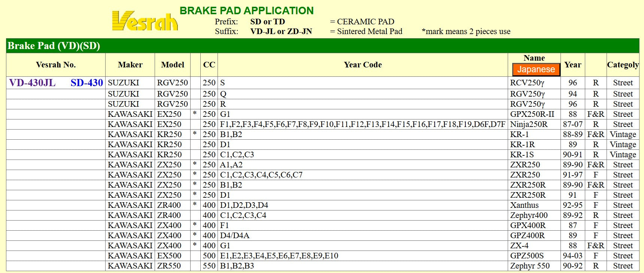Select the GPX250R-II name cell
The width and height of the screenshot is (644, 273).
[x=532, y=114]
